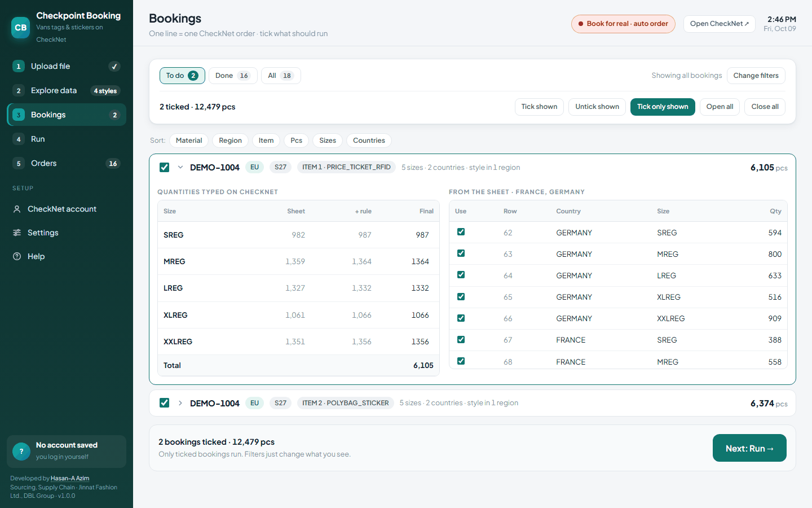Click the CB app logo icon
Viewport: 812px width, 508px height.
pos(21,27)
